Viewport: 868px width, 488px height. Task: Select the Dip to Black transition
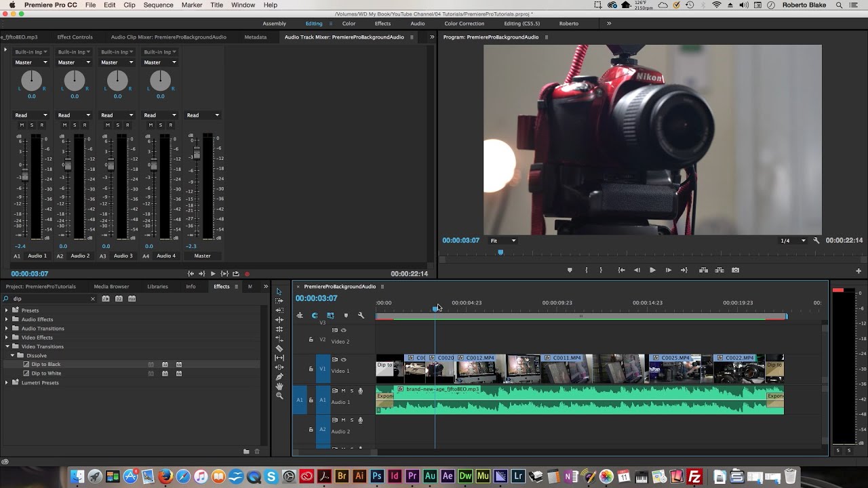click(46, 365)
